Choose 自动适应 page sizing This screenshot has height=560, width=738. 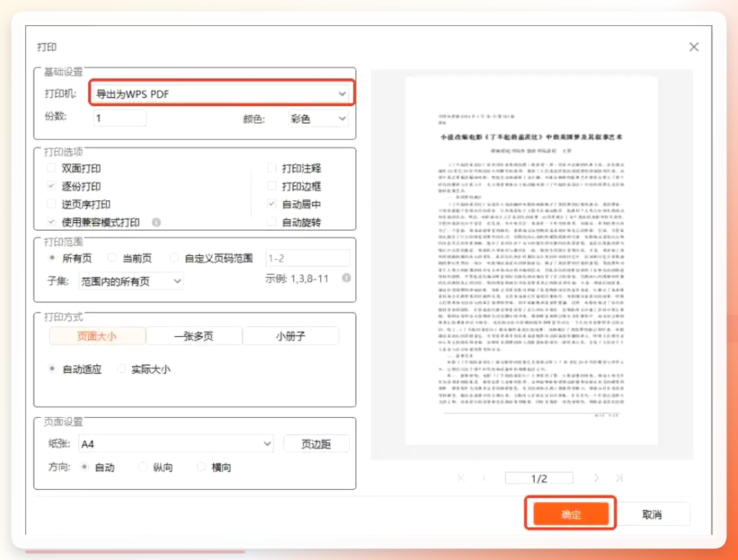(52, 369)
